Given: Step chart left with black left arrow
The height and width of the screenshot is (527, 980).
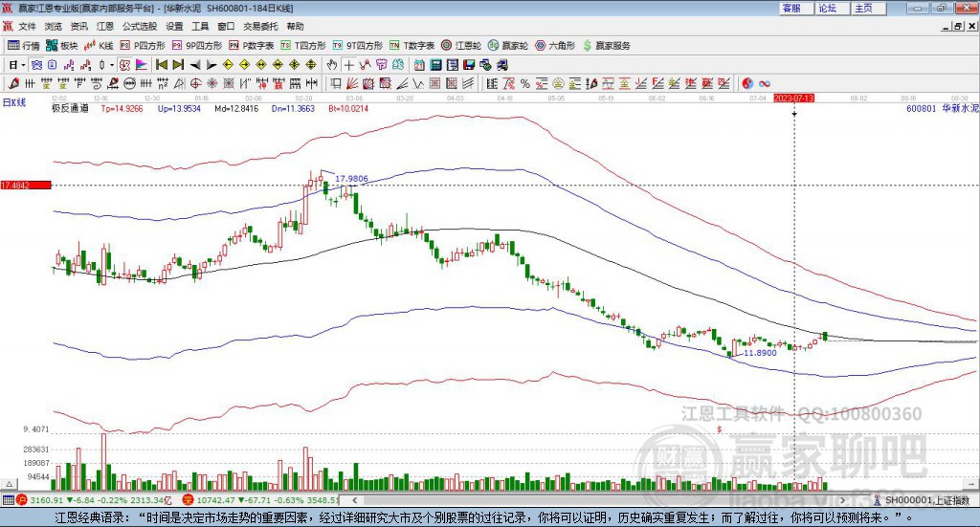Looking at the screenshot, I should [x=195, y=65].
